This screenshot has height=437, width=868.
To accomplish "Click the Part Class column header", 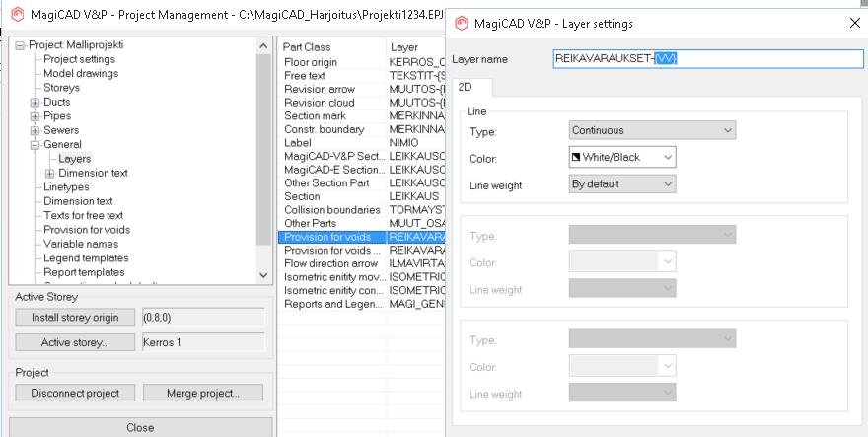I will tap(332, 47).
